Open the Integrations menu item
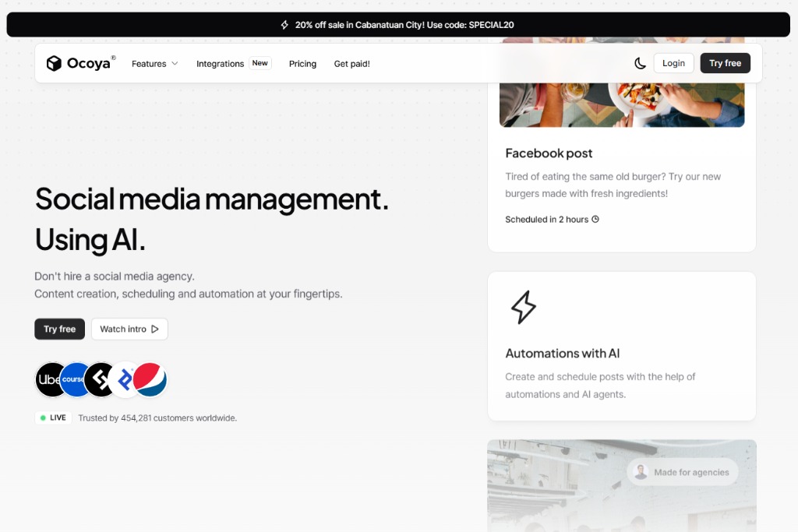 [220, 64]
